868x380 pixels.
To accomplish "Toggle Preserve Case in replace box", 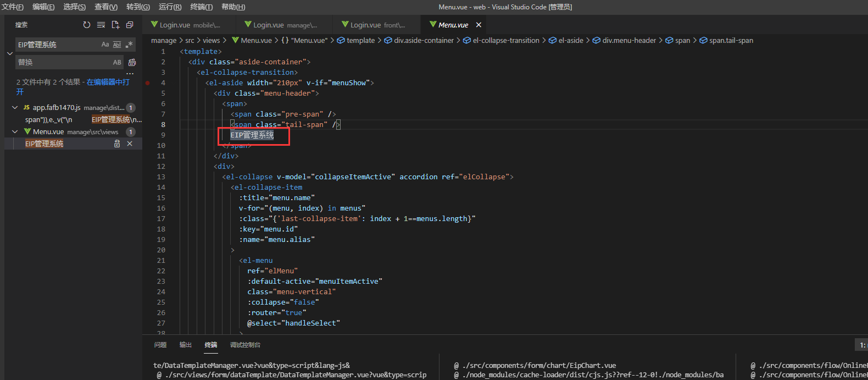I will pos(117,62).
